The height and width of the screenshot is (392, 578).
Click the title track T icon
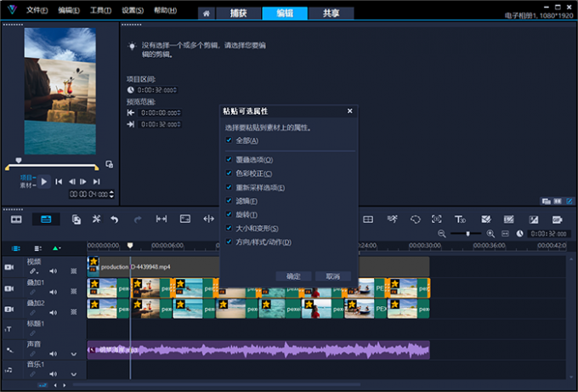(x=8, y=329)
